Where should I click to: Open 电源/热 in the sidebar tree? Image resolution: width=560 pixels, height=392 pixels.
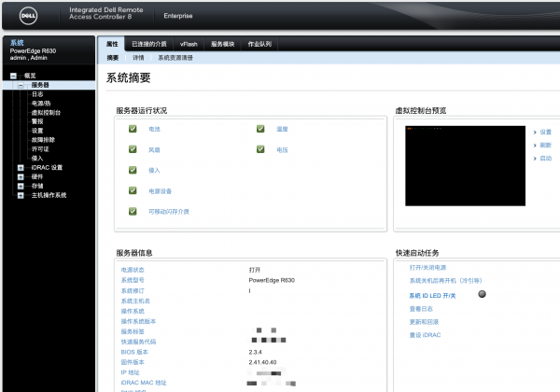41,104
